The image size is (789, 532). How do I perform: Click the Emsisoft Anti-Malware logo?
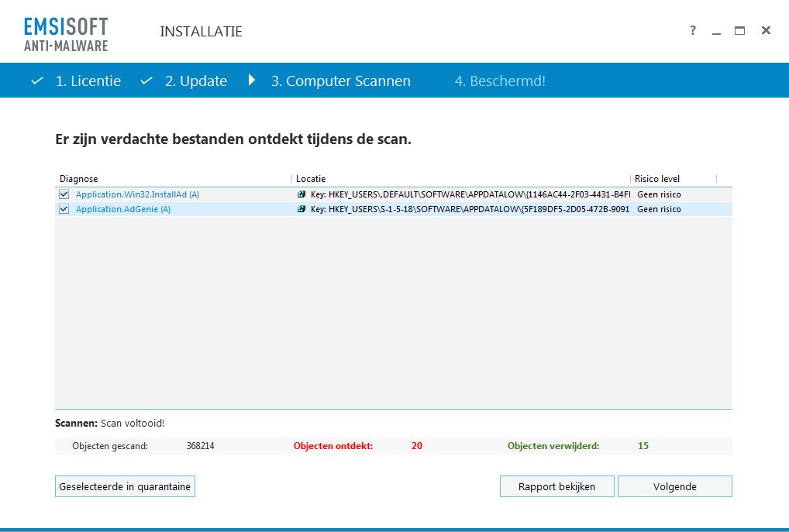(x=66, y=33)
